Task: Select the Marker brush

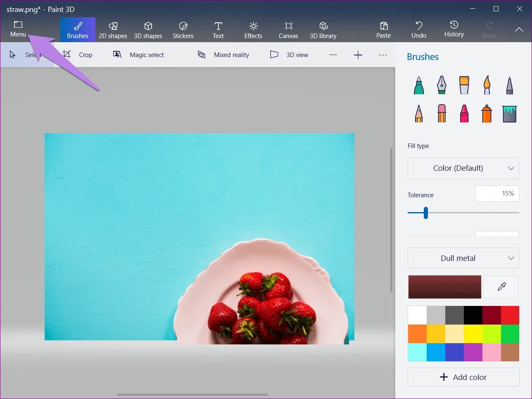Action: click(x=419, y=85)
